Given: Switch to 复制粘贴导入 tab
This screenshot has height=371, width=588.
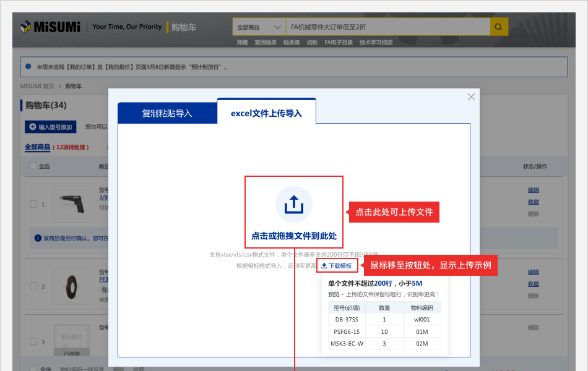Looking at the screenshot, I should (x=167, y=113).
